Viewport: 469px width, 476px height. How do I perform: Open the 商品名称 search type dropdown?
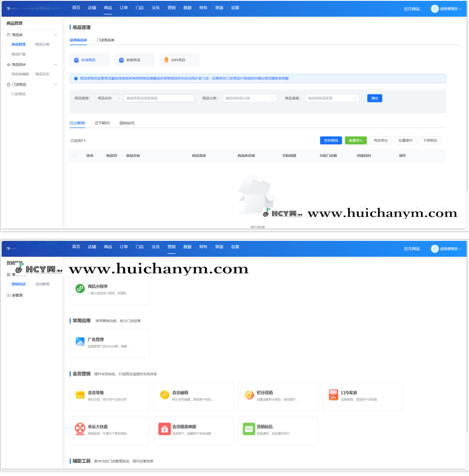109,98
